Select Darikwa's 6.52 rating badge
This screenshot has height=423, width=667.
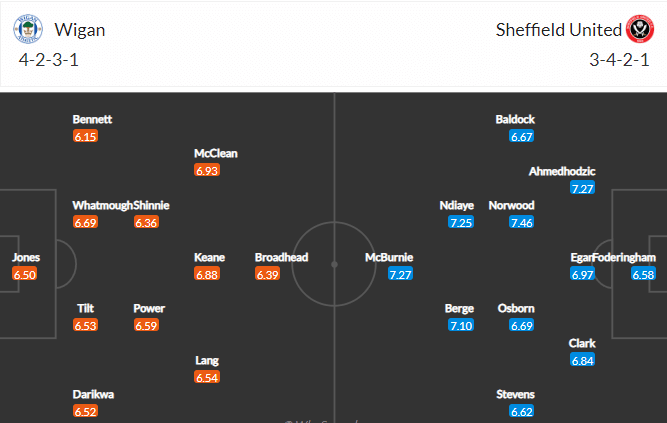coord(86,412)
